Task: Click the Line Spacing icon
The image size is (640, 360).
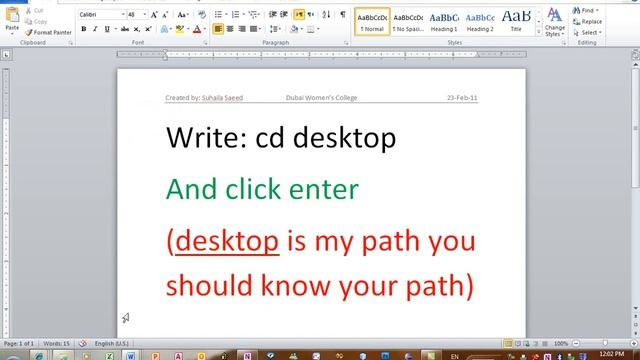Action: point(274,29)
